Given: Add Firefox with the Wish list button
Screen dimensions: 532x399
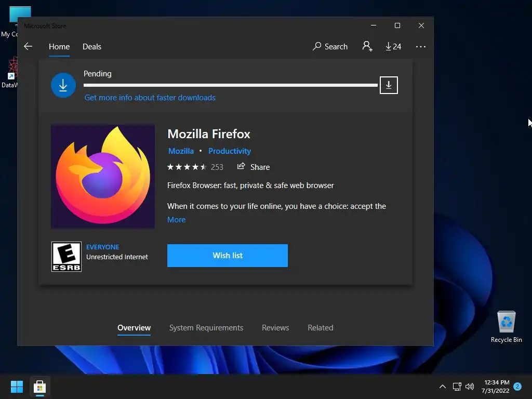Looking at the screenshot, I should [228, 256].
